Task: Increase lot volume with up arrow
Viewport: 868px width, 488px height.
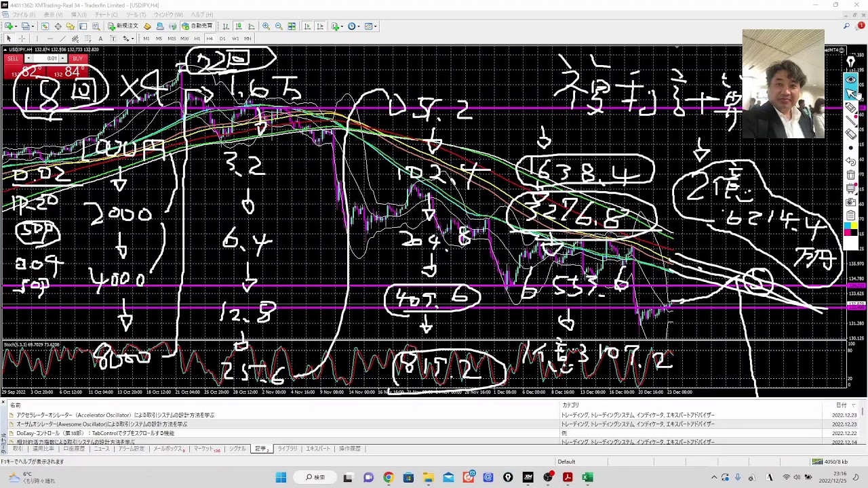Action: click(x=63, y=58)
